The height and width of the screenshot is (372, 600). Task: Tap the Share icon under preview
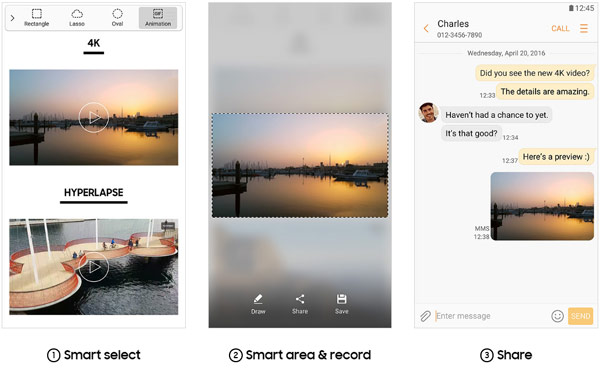coord(300,304)
